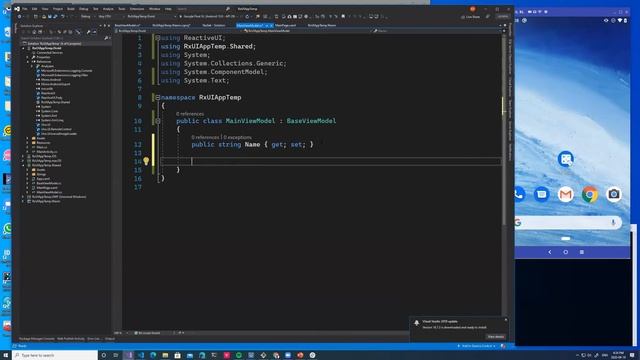Open the Camera app in emulator
This screenshot has height=360, width=640.
pos(613,195)
